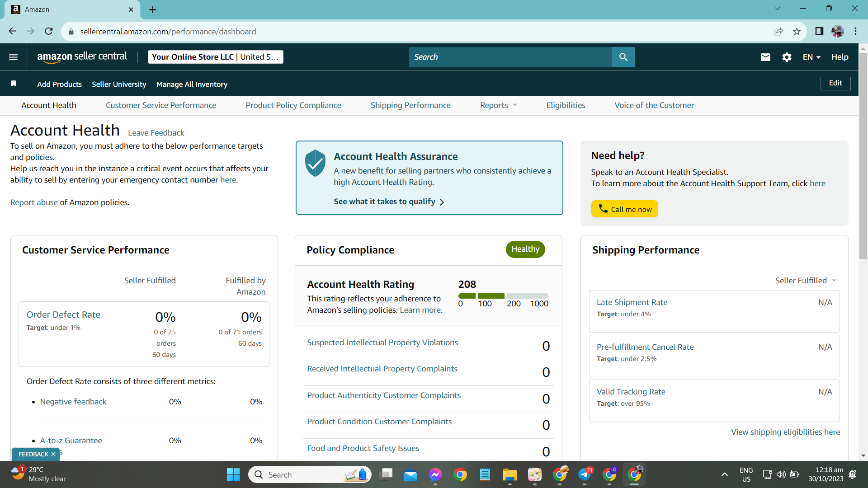Image resolution: width=868 pixels, height=488 pixels.
Task: Open the Customer Service Performance tab
Action: click(x=161, y=105)
